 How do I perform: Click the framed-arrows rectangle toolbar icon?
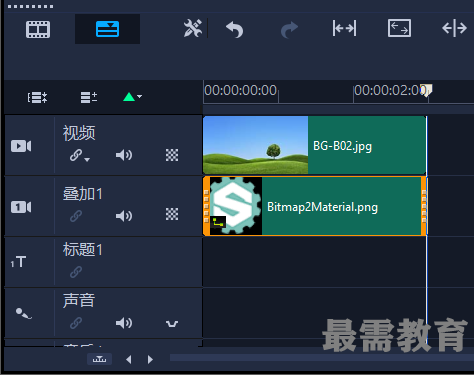click(x=399, y=28)
